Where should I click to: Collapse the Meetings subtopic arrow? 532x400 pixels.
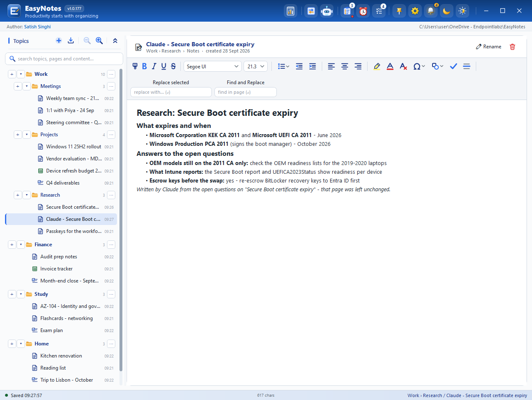point(27,86)
